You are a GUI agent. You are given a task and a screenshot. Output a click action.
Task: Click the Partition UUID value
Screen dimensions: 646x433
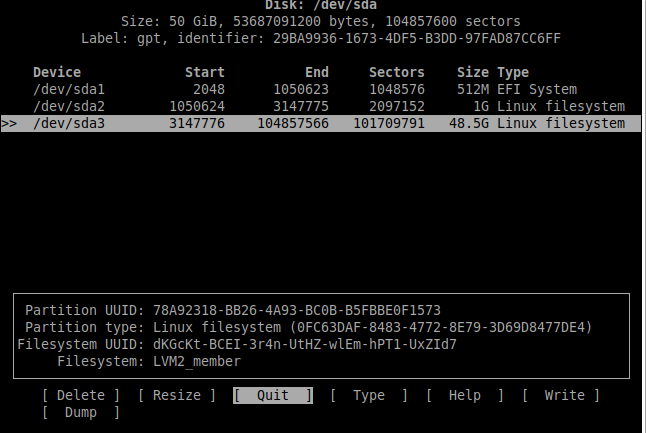coord(296,310)
